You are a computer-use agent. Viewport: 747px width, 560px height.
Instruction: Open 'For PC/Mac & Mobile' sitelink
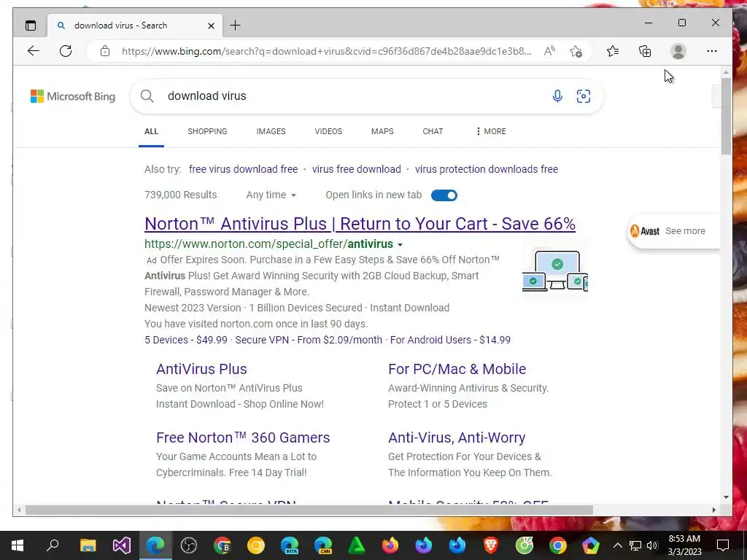click(x=457, y=369)
